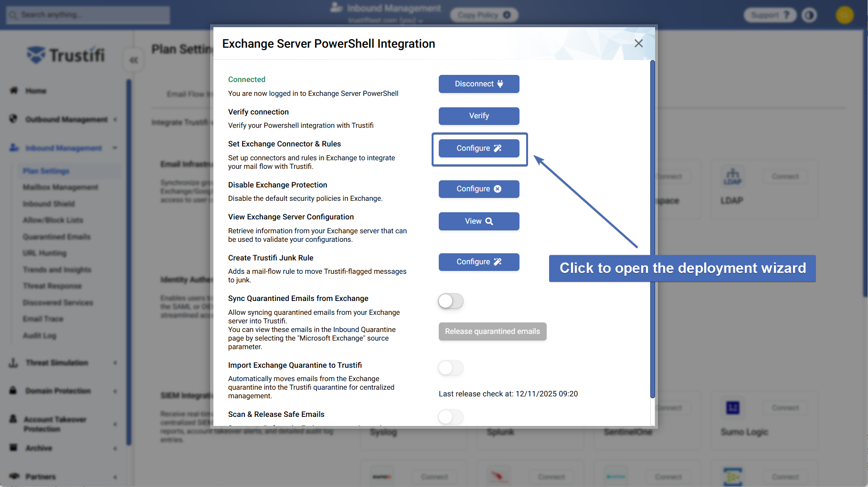View Exchange Server Configuration
Image resolution: width=868 pixels, height=487 pixels.
point(479,221)
